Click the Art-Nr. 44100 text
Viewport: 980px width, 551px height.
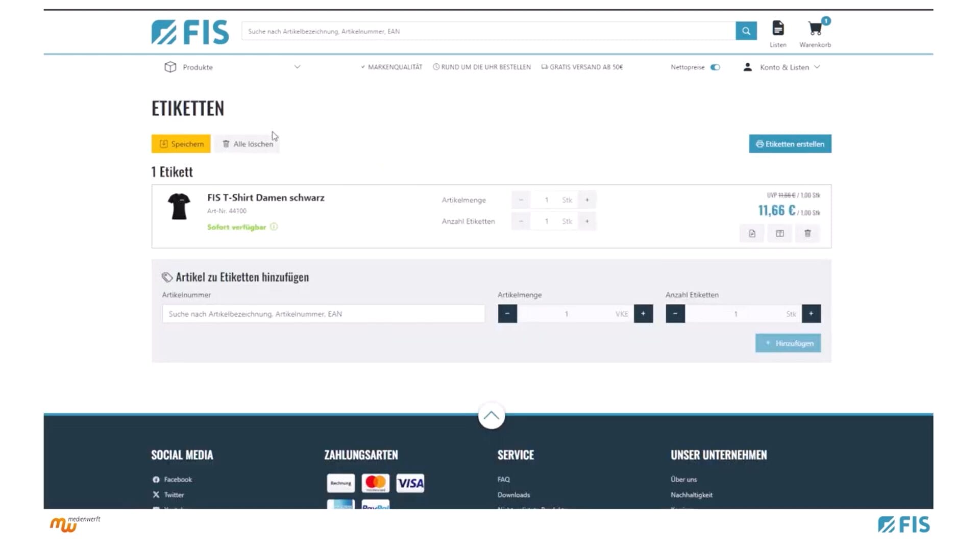227,211
